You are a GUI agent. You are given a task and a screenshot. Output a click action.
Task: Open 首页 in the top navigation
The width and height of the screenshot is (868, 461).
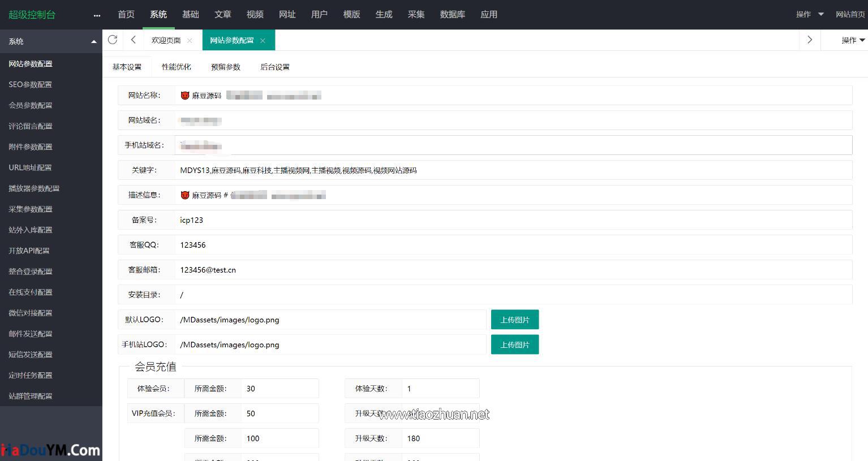click(126, 14)
